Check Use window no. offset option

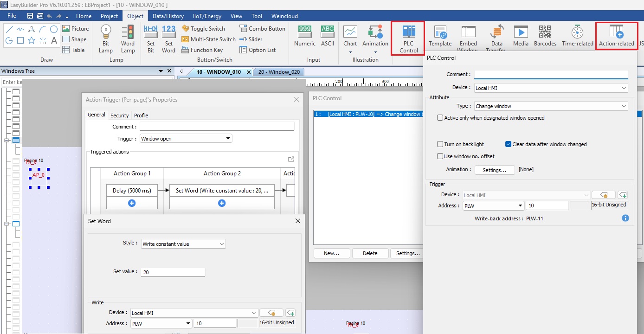coord(440,156)
